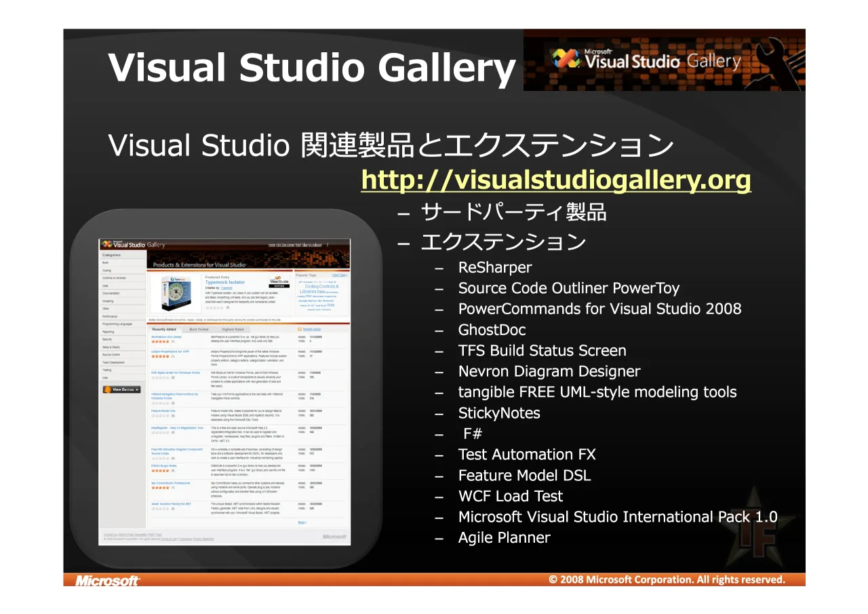Select the エクステンション bullet

(503, 242)
